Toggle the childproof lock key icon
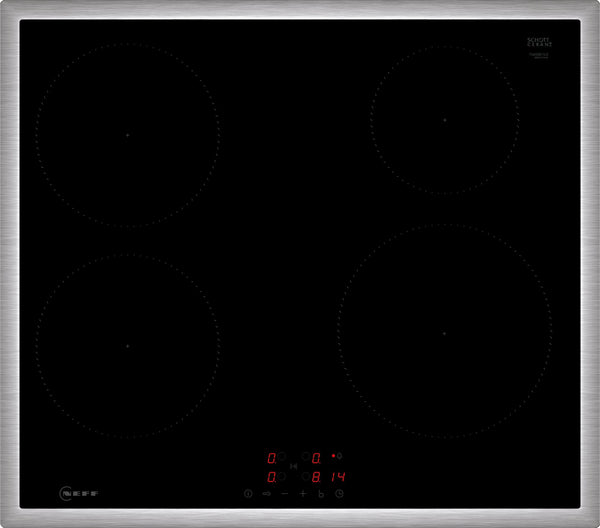Screen dimensions: 600x528 click(x=267, y=494)
